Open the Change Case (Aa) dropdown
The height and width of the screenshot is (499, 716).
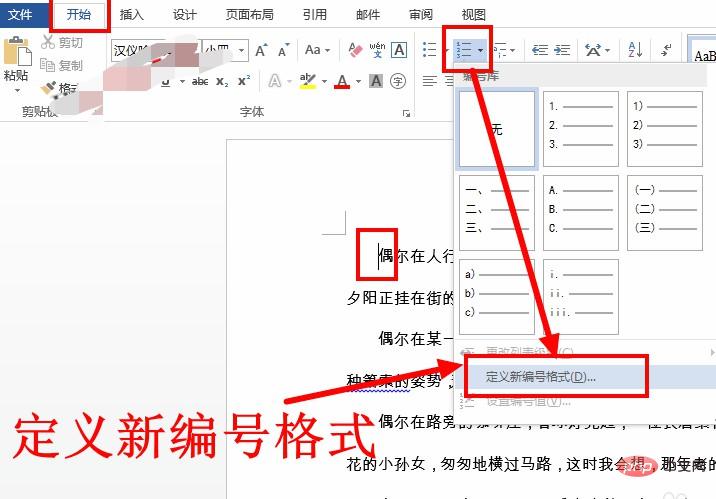click(318, 50)
